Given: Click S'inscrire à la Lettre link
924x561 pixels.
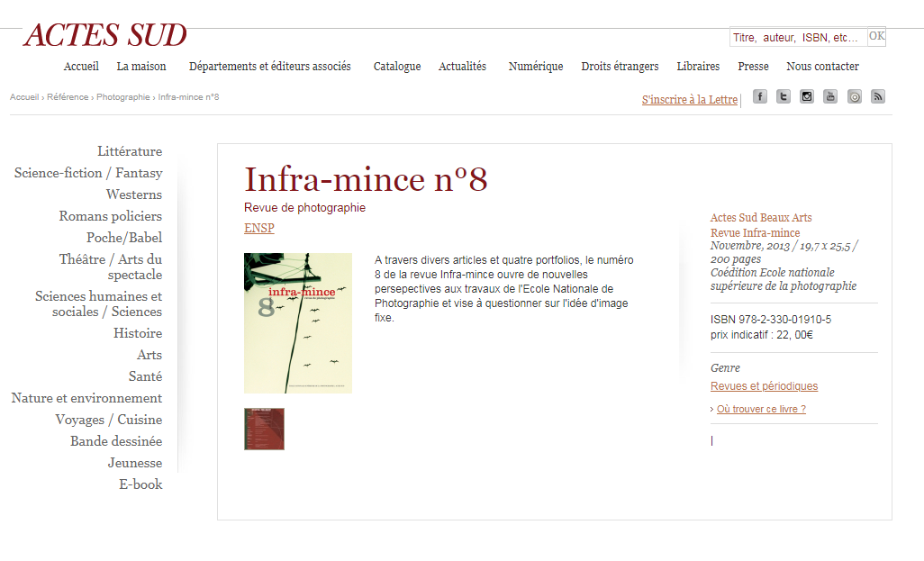Looking at the screenshot, I should (x=690, y=100).
